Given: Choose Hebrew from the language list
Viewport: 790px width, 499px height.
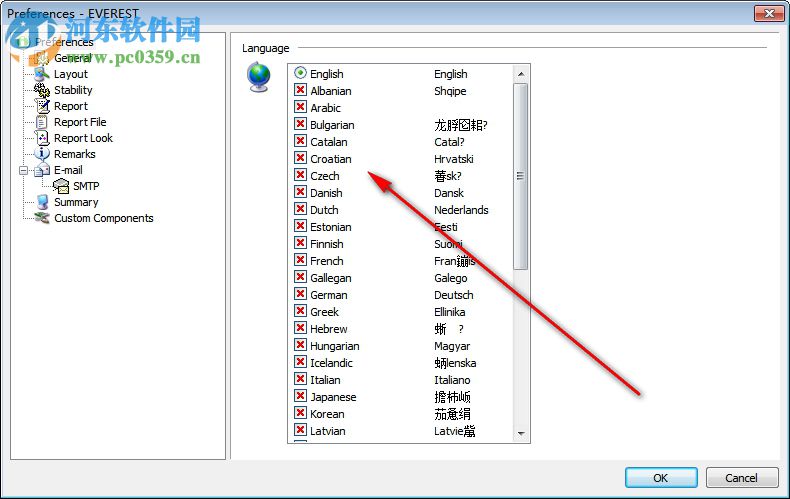Looking at the screenshot, I should 329,329.
